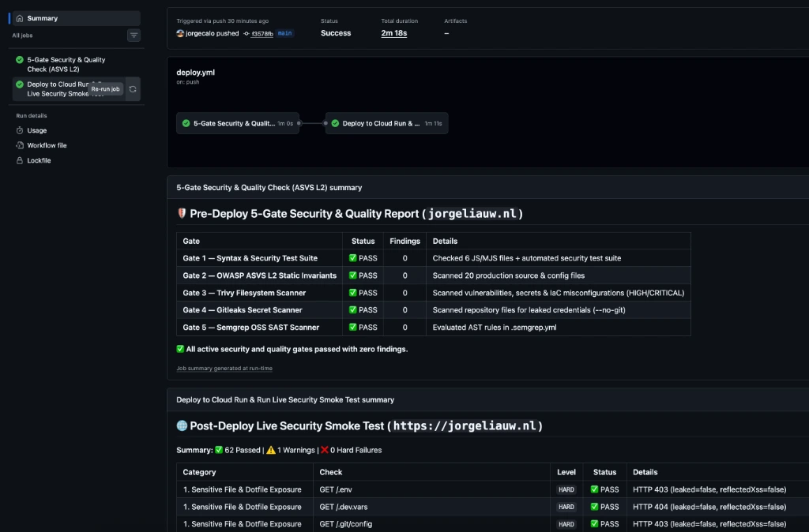
Task: Click 'Evaluated AST rules in .semgrep.yml' cell
Action: click(x=559, y=328)
